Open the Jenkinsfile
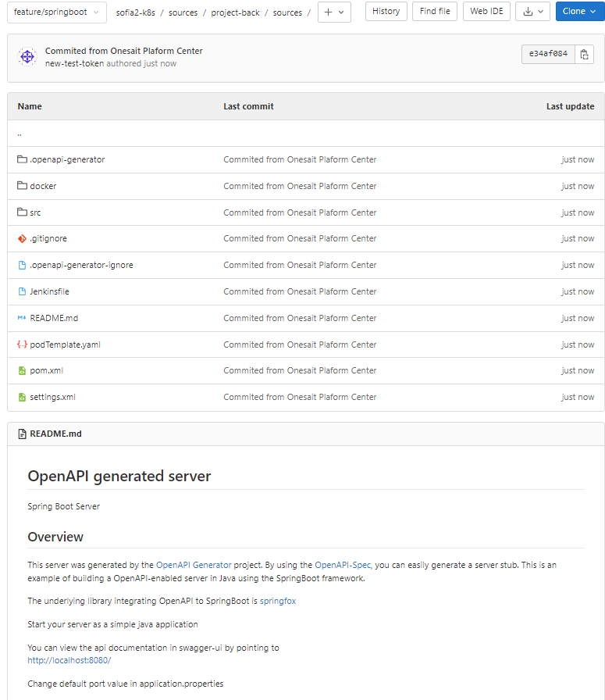 click(49, 291)
